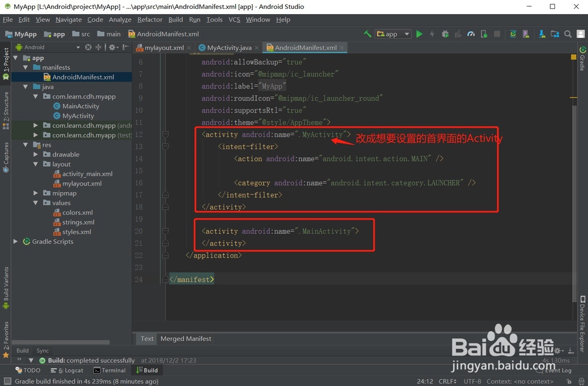Expand the Gradle Scripts node
Viewport: 588px width, 386px height.
(15, 241)
